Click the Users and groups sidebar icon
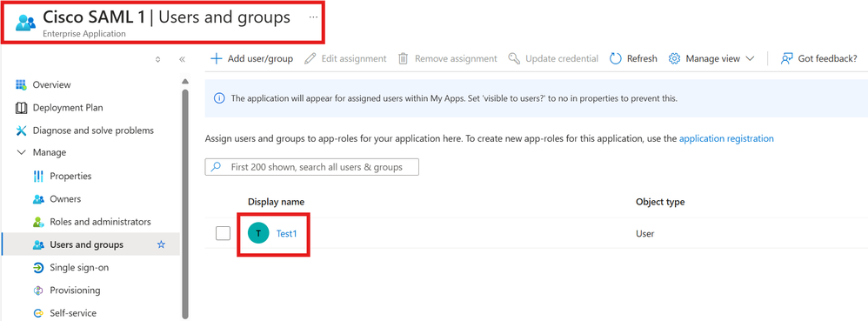This screenshot has width=868, height=321. 38,244
